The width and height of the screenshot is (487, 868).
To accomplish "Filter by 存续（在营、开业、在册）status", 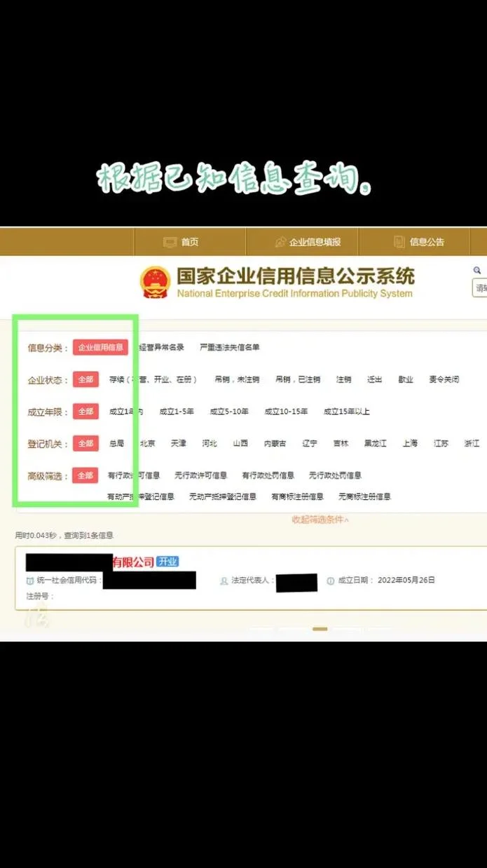I will (x=153, y=379).
